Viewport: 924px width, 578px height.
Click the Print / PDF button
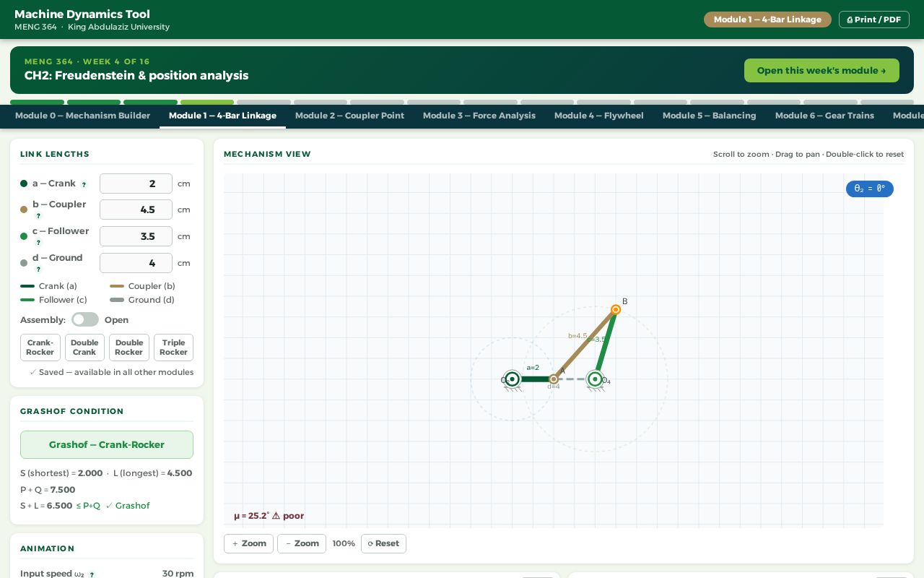873,20
